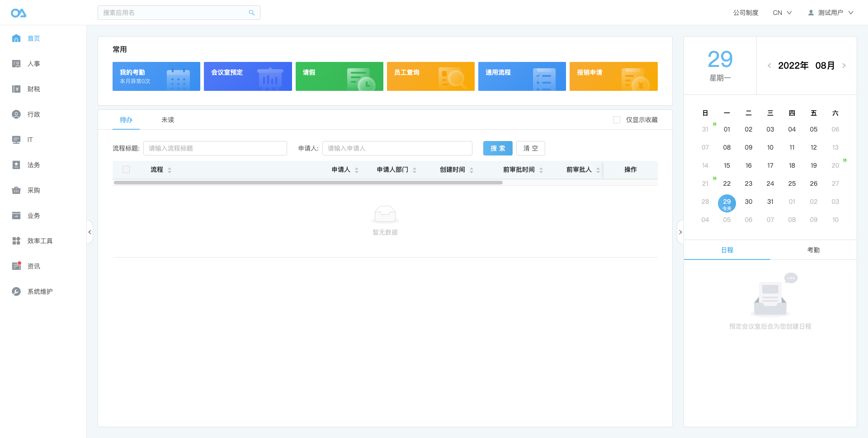
Task: Sort by 申请人 column
Action: coord(357,170)
